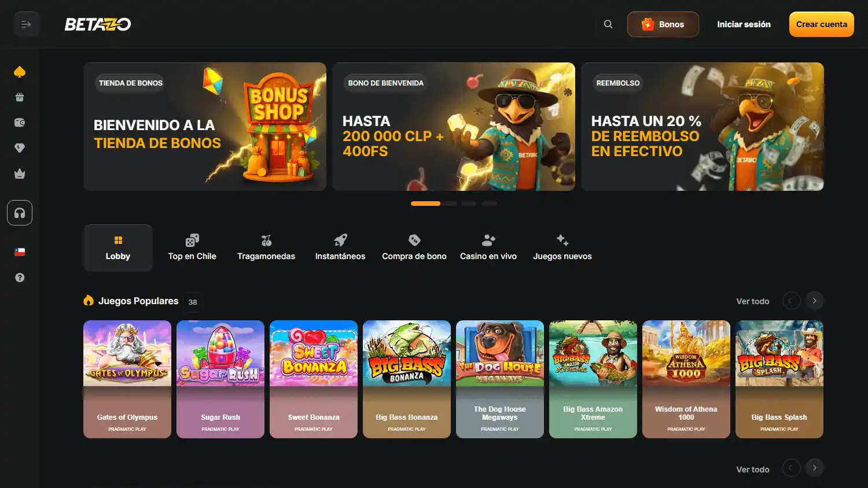This screenshot has height=488, width=868.
Task: Switch to Juegos nuevos tab
Action: 562,248
